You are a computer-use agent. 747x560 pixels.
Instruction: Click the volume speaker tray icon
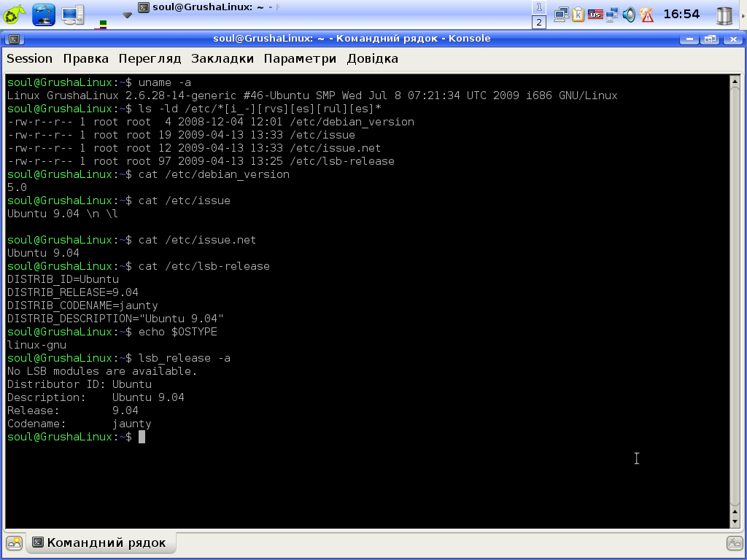pos(629,15)
